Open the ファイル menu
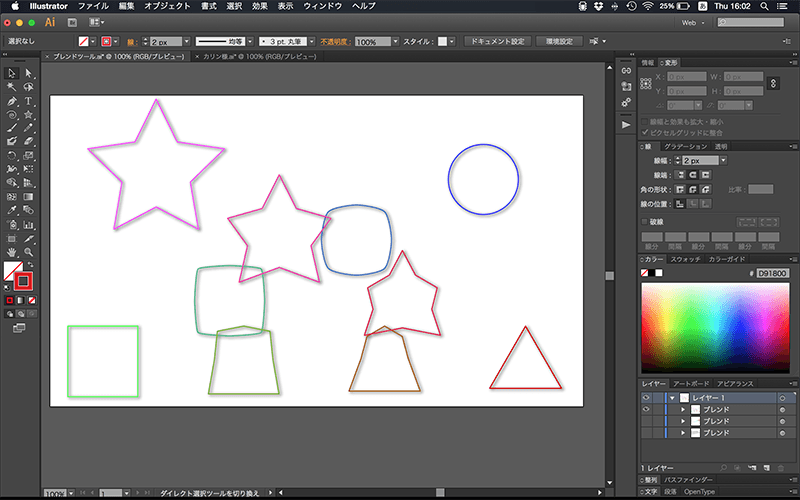Viewport: 800px width, 500px height. point(93,6)
